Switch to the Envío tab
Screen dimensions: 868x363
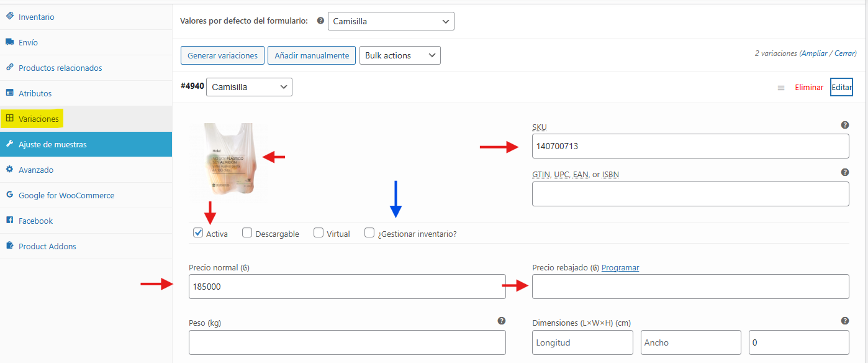86,42
